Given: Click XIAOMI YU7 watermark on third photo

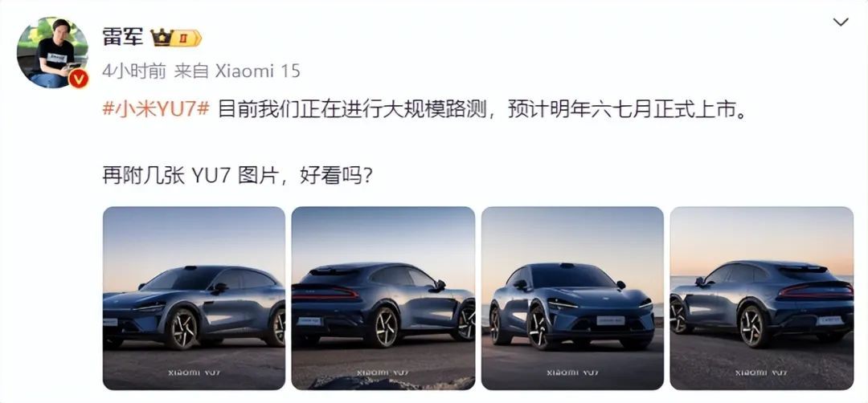Looking at the screenshot, I should (572, 372).
